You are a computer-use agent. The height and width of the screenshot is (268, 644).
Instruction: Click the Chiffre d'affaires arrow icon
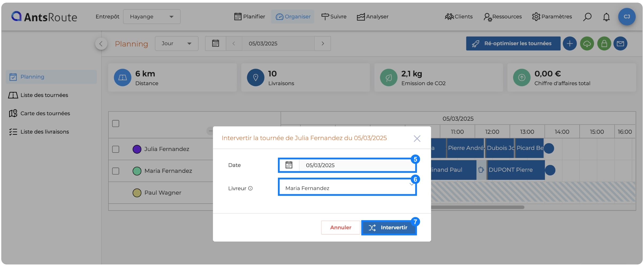(522, 77)
